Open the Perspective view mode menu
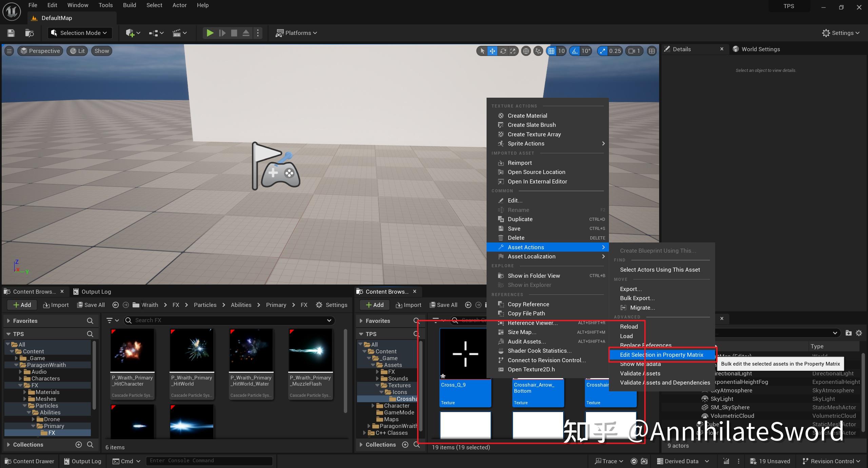 pos(40,51)
